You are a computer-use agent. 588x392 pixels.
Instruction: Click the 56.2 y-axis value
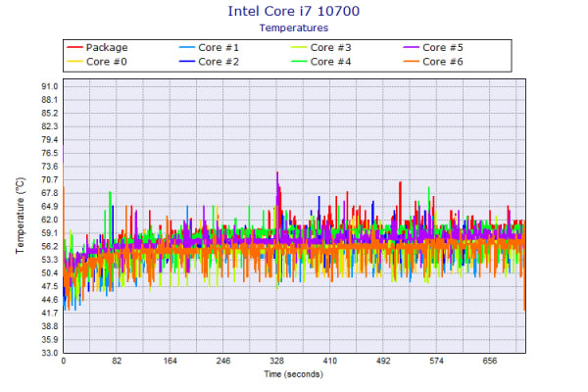tap(50, 246)
